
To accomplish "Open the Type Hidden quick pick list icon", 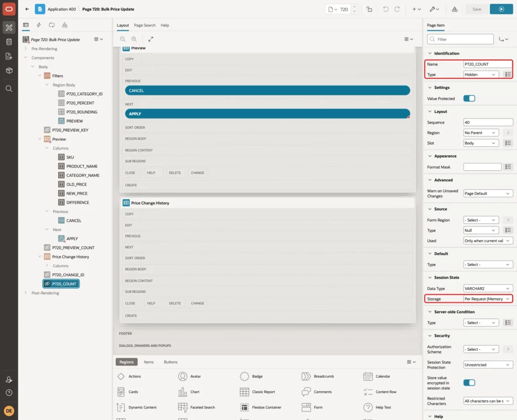I will click(508, 75).
